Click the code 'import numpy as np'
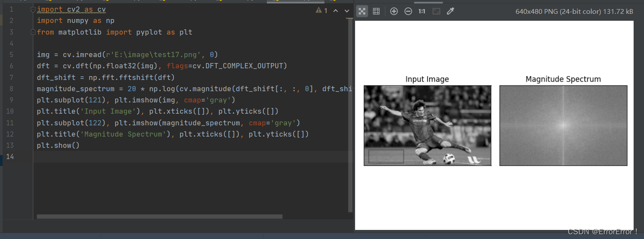Screen dimensions: 644x239 [x=76, y=21]
